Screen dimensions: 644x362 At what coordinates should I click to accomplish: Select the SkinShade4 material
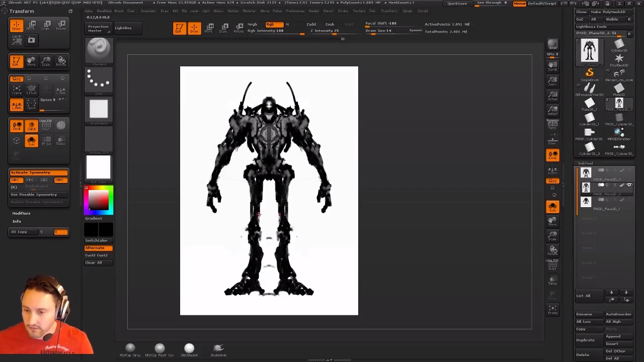point(189,350)
